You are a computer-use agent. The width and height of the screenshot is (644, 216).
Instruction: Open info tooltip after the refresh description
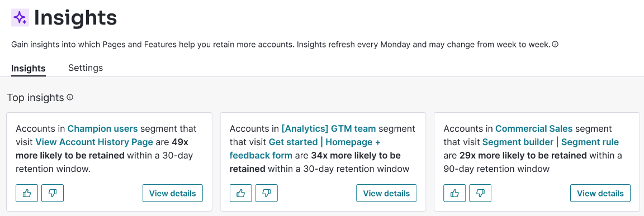click(x=555, y=44)
